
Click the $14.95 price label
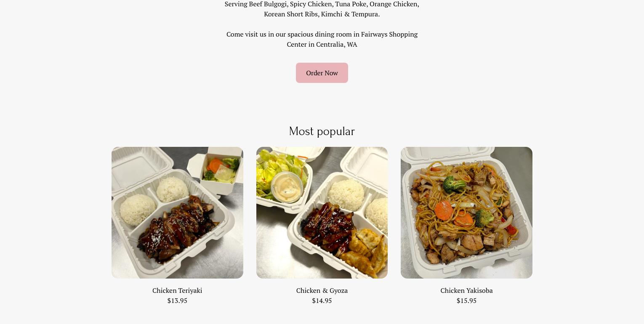click(x=322, y=300)
